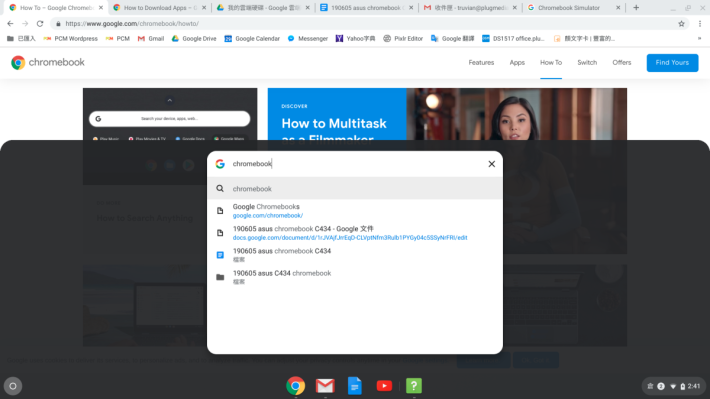Switch to How to Download Apps tab
This screenshot has height=399, width=710.
(x=160, y=8)
